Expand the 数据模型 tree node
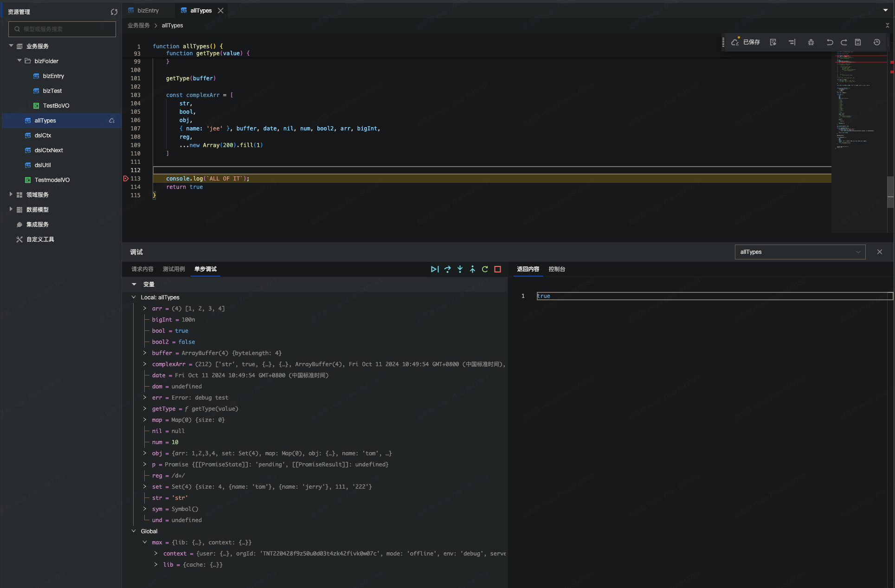This screenshot has height=588, width=895. [11, 209]
